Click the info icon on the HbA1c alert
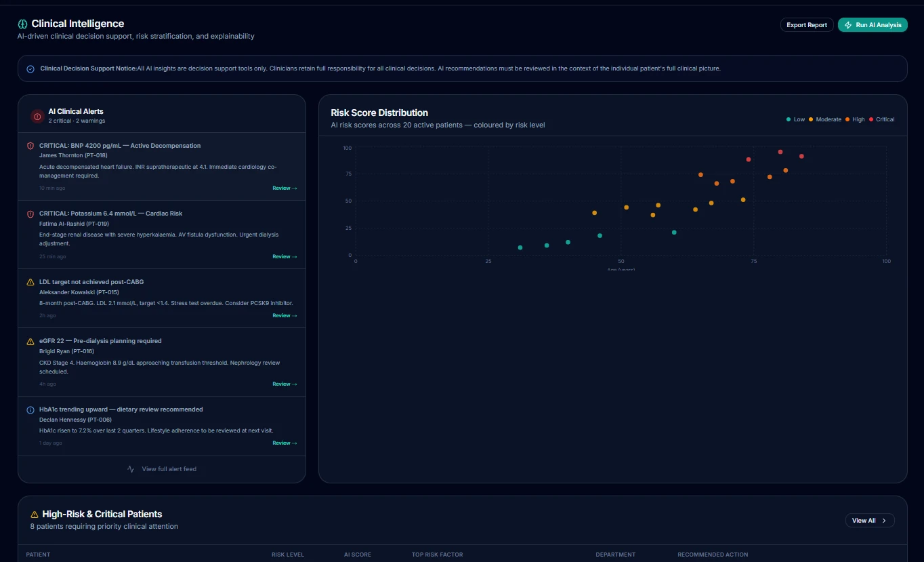 30,410
